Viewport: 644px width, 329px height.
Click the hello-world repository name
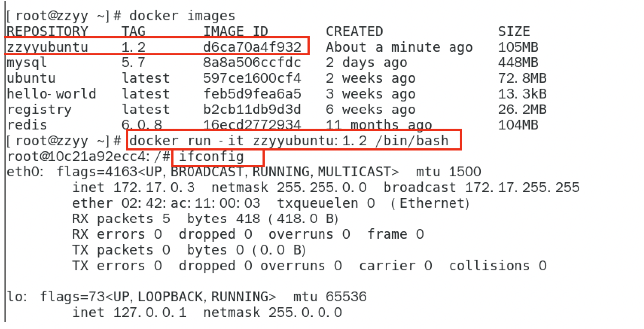coord(52,94)
